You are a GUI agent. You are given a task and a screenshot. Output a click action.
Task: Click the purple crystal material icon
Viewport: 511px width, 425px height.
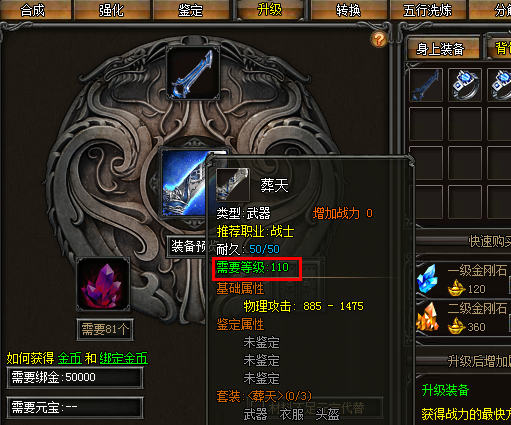pyautogui.click(x=103, y=284)
